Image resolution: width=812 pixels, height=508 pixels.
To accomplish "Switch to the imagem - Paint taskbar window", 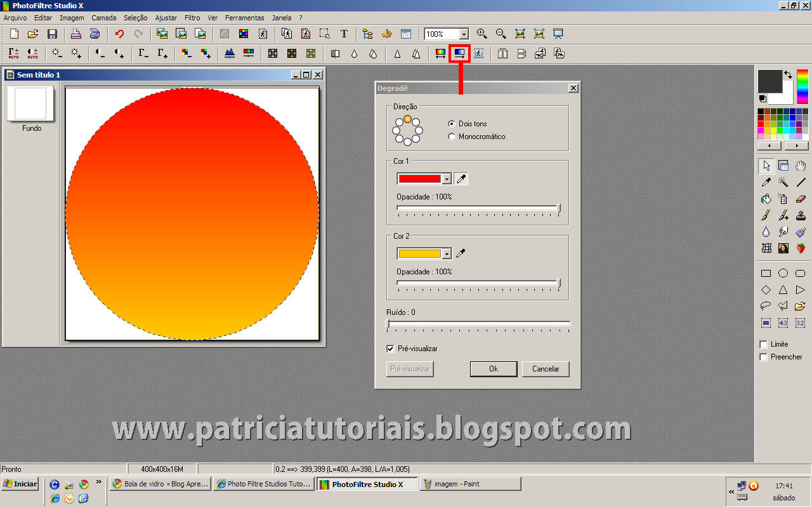I will pos(470,484).
